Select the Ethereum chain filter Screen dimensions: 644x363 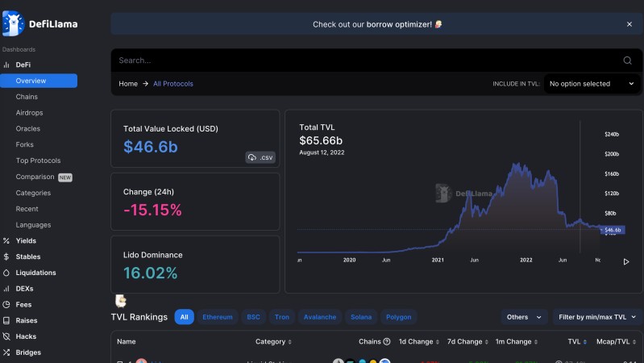coord(217,317)
